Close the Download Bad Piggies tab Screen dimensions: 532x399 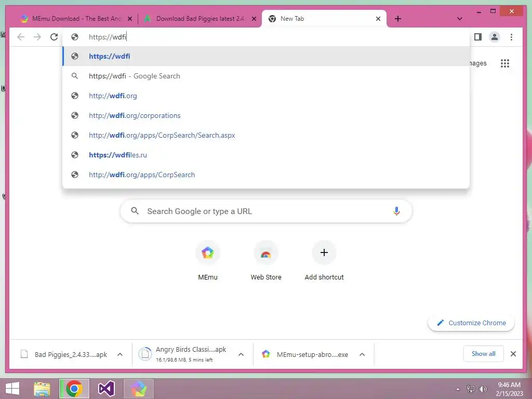pyautogui.click(x=254, y=19)
